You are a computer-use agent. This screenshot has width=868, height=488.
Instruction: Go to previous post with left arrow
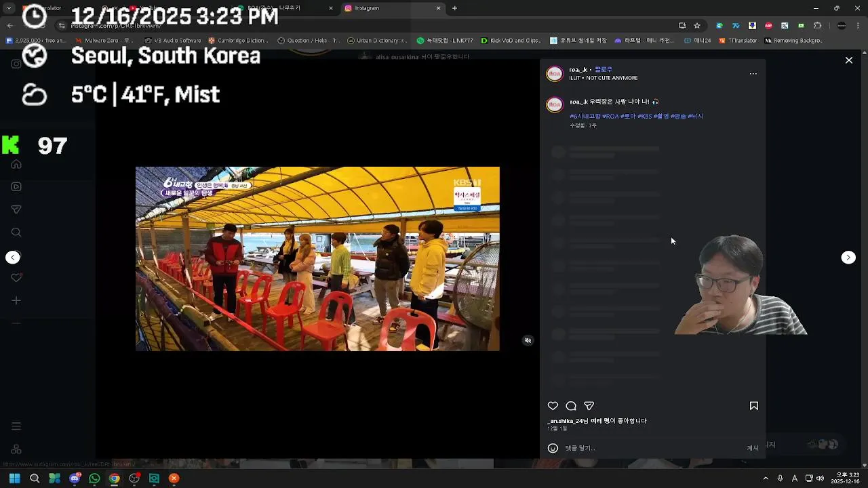(x=13, y=258)
